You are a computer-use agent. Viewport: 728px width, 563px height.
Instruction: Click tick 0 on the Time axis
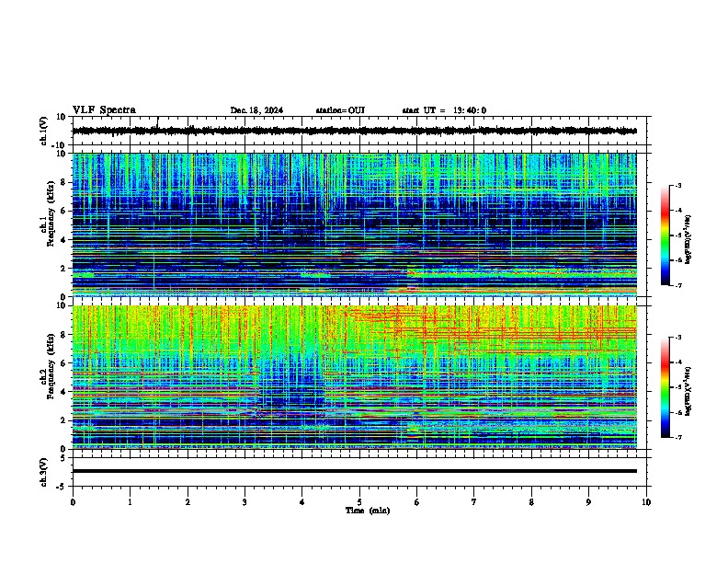click(x=73, y=502)
